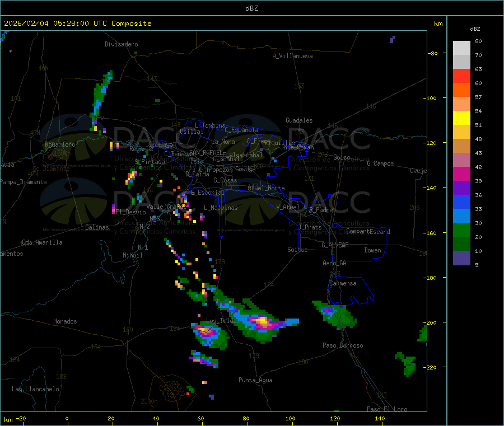Click the Cda_Amarilla label
Screen dimensions: 504x426
tap(42, 242)
